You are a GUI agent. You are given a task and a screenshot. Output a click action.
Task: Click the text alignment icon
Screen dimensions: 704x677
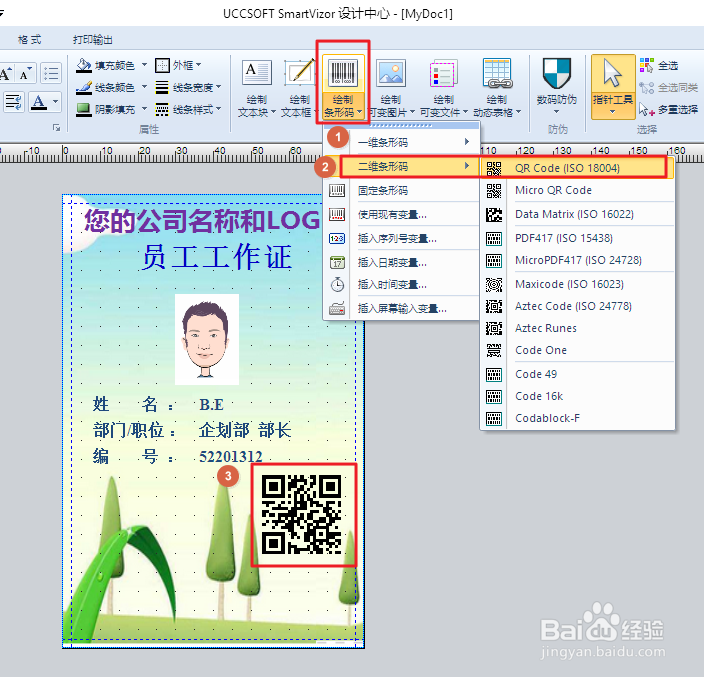pos(13,102)
